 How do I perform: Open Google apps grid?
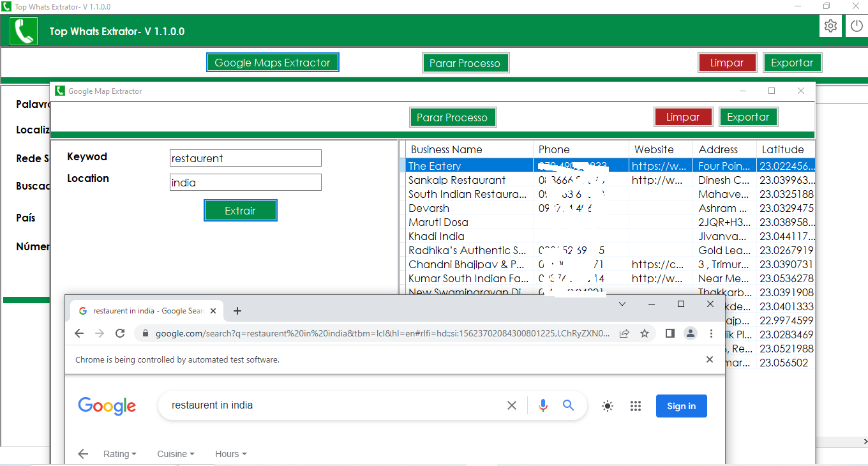635,406
